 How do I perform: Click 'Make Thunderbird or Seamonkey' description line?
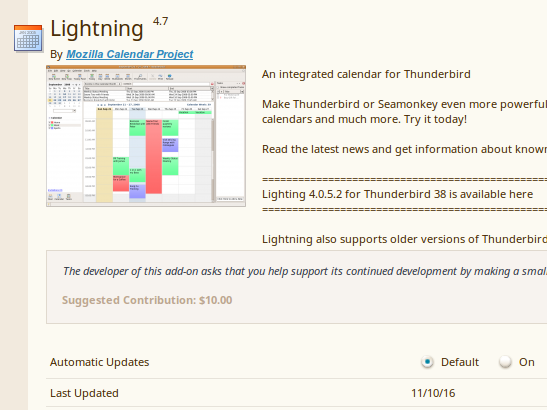404,104
